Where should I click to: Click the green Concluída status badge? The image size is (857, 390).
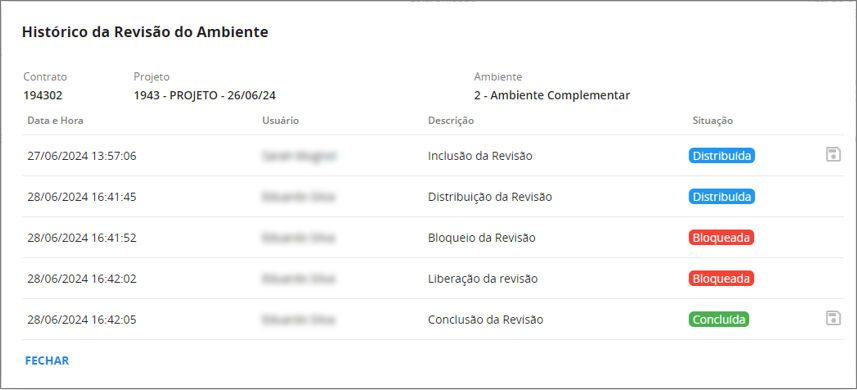click(x=719, y=320)
